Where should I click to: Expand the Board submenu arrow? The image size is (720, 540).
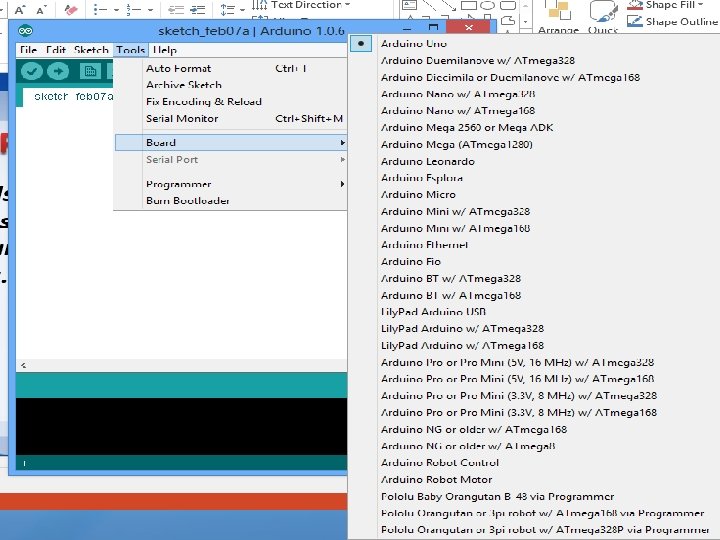[343, 143]
